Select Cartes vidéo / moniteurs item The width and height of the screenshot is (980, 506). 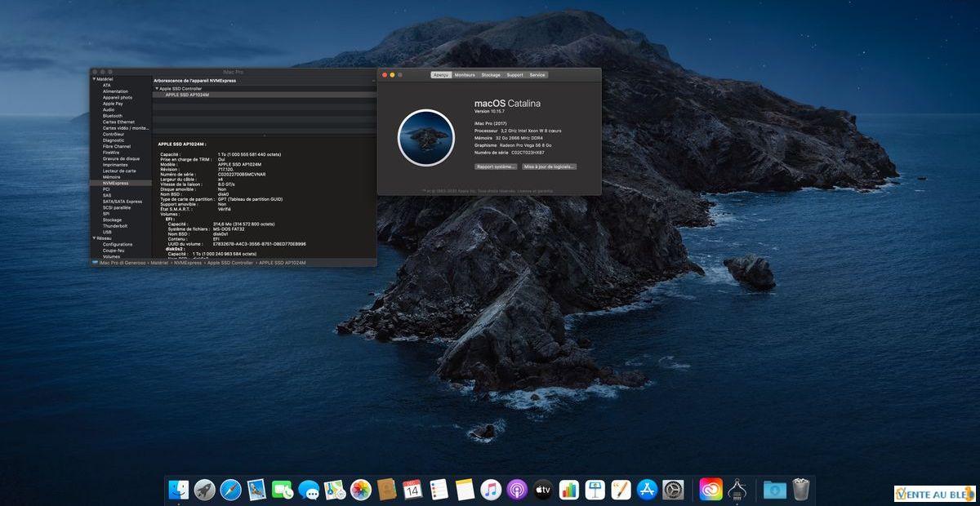(126, 128)
